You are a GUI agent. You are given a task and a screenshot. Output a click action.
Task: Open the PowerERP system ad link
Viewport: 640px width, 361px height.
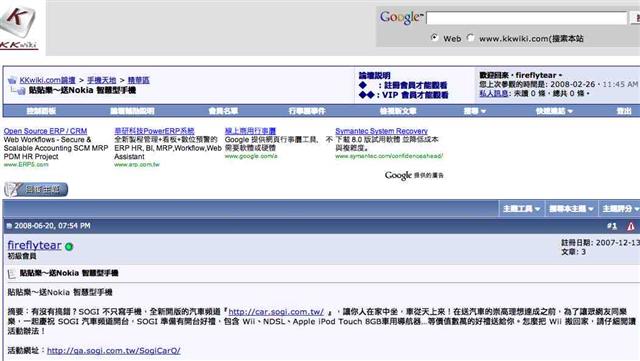(x=154, y=131)
